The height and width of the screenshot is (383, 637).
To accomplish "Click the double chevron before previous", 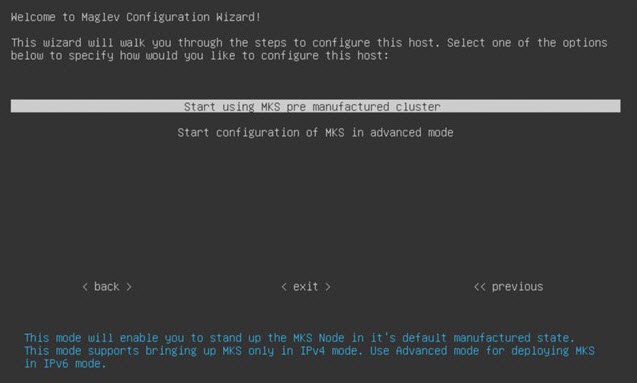I will (x=480, y=287).
